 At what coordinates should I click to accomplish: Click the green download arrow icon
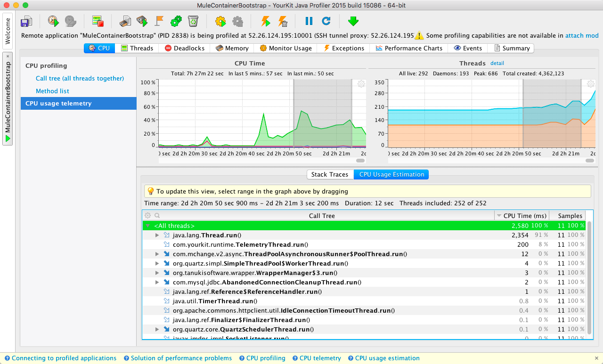[353, 21]
